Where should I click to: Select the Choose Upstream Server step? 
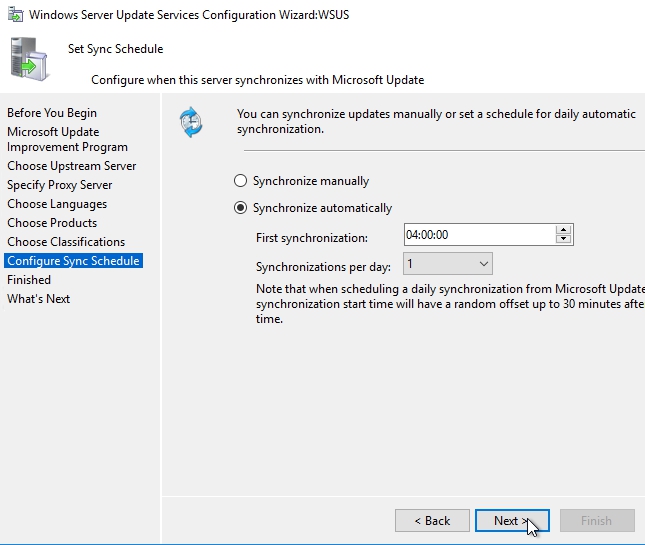[72, 166]
